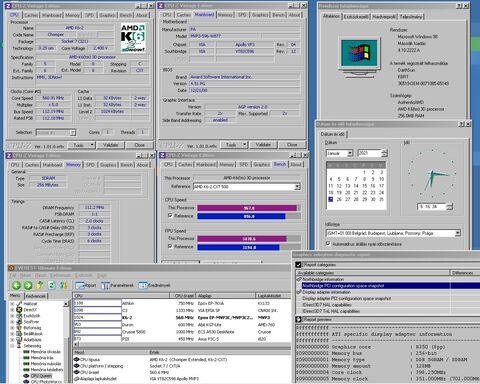Open the month dropdown showing Január
480x384 pixels.
point(350,153)
